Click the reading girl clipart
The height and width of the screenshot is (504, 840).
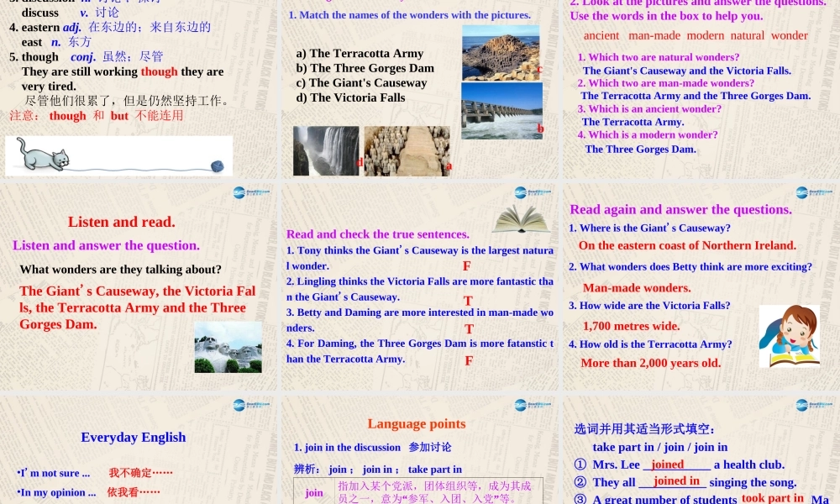tap(788, 335)
